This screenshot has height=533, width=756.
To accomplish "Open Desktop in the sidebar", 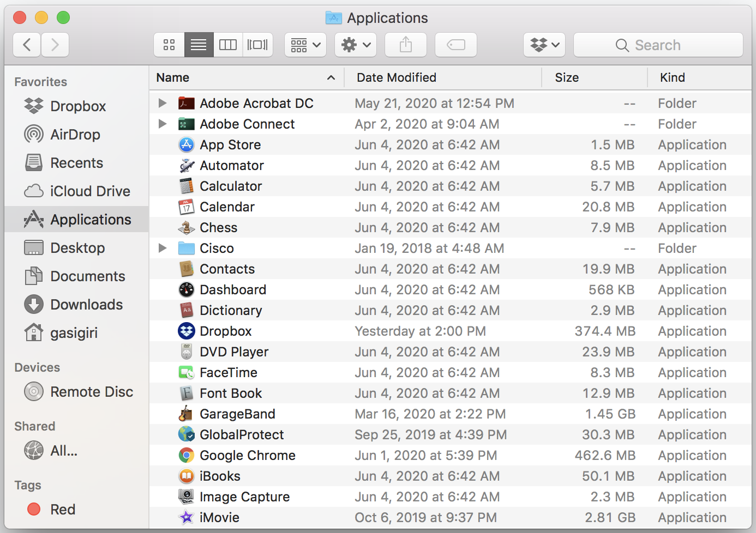I will tap(76, 248).
